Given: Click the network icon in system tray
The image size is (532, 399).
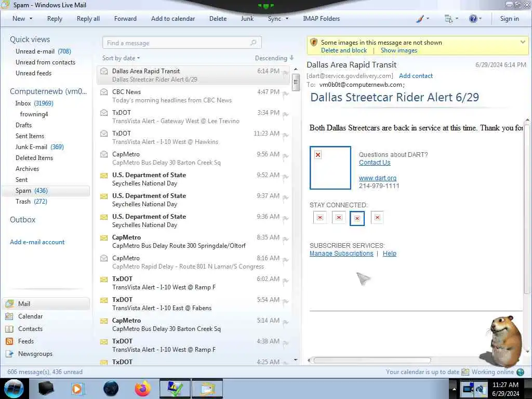Looking at the screenshot, I should 469,388.
